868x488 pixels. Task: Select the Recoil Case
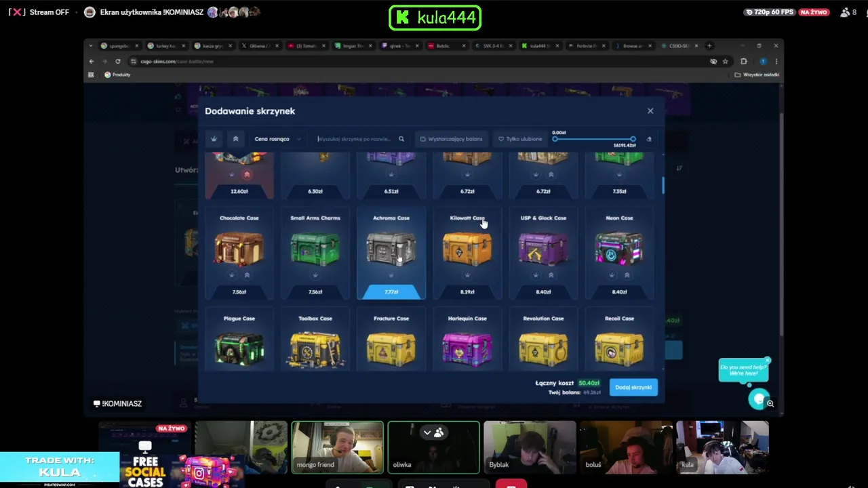(619, 341)
